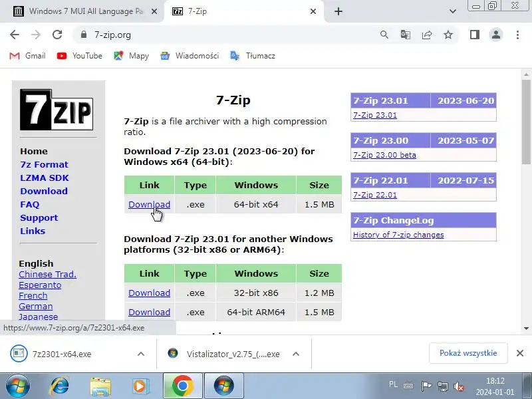Screen dimensions: 532x399
Task: Click the scrollbar down arrow
Action: pos(526,328)
